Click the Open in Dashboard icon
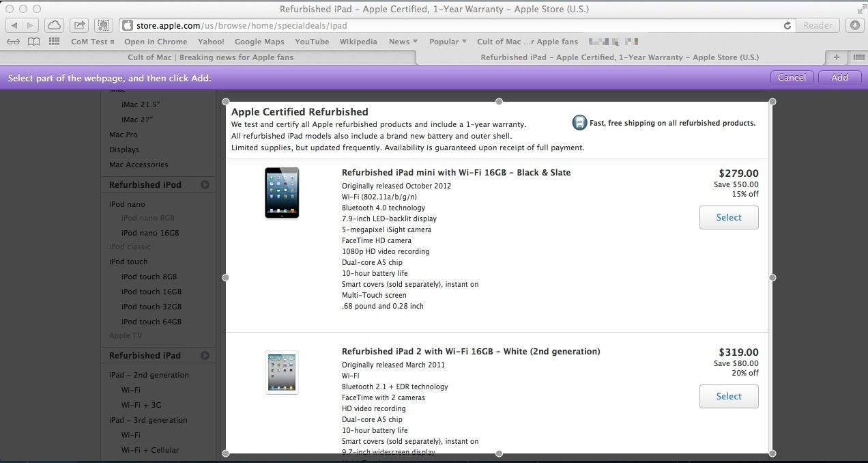868x463 pixels. [x=104, y=25]
